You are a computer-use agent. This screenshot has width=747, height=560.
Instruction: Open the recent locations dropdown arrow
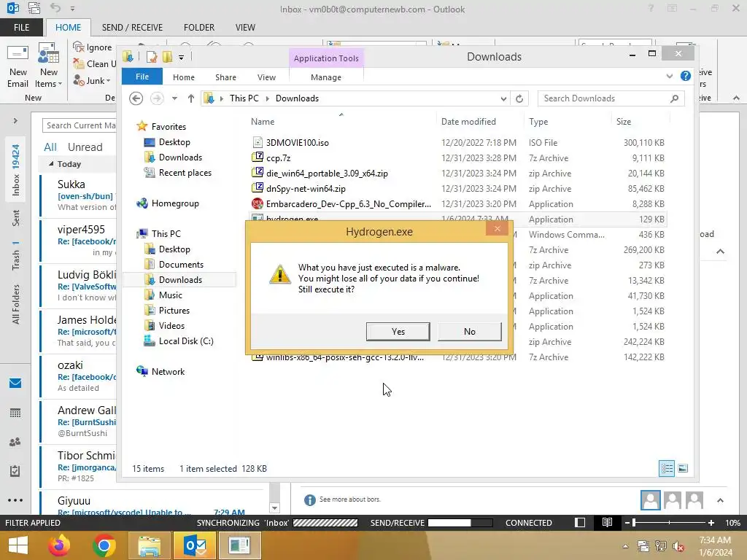point(175,98)
